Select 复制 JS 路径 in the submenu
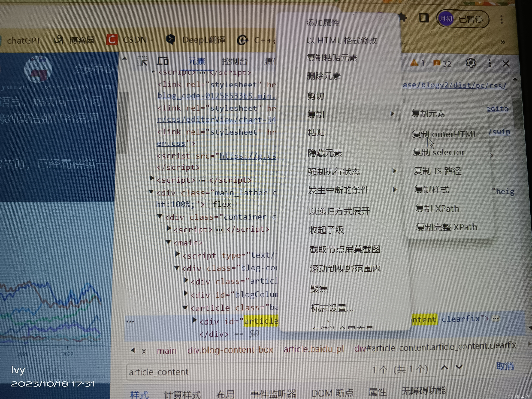The height and width of the screenshot is (399, 532). pyautogui.click(x=437, y=171)
